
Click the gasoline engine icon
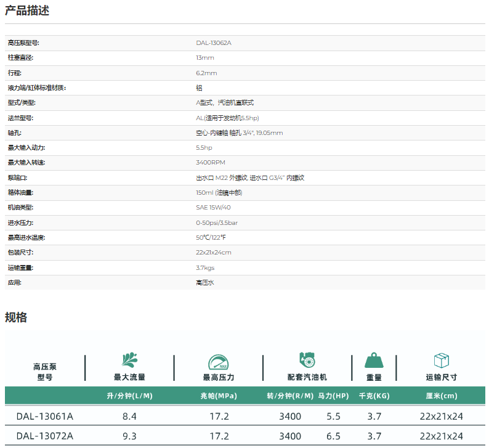pos(307,360)
